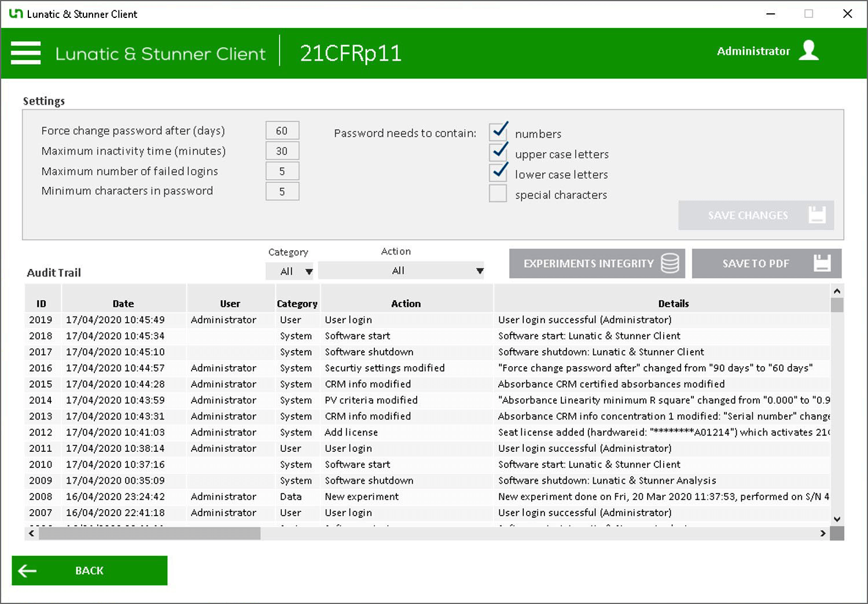Click the Lunatic & Stunner title bar logo

coord(16,14)
